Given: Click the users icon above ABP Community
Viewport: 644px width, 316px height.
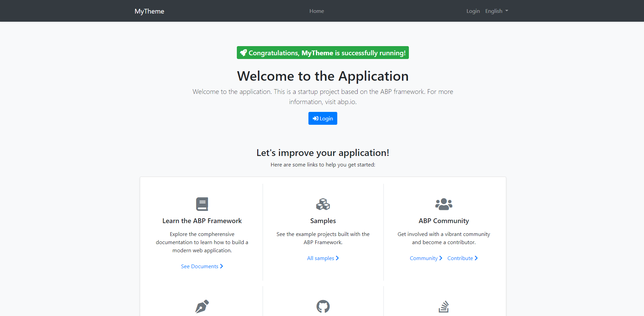Looking at the screenshot, I should [x=444, y=204].
